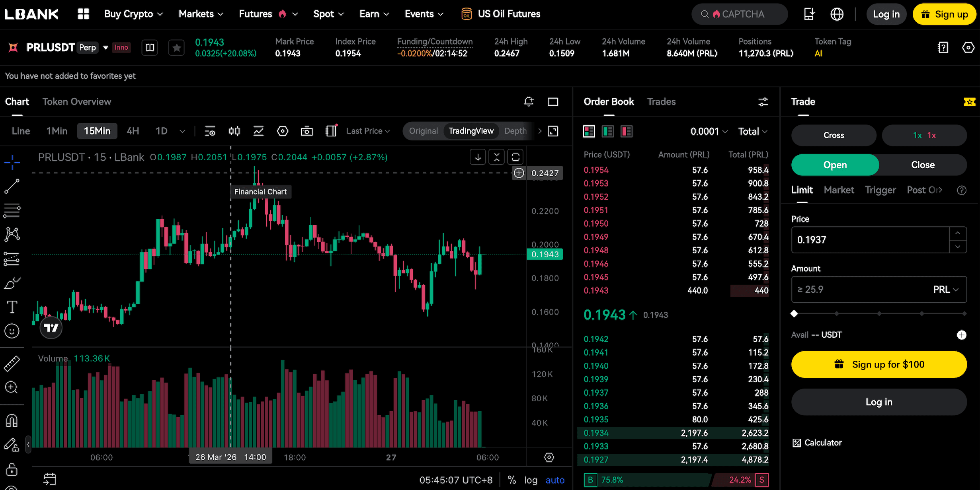Screen dimensions: 980x490
Task: Increase price with up stepper
Action: point(958,233)
